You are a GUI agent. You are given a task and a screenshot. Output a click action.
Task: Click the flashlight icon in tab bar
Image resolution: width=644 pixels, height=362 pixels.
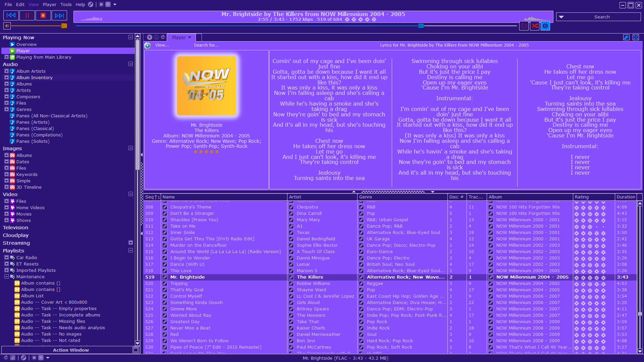tap(626, 37)
